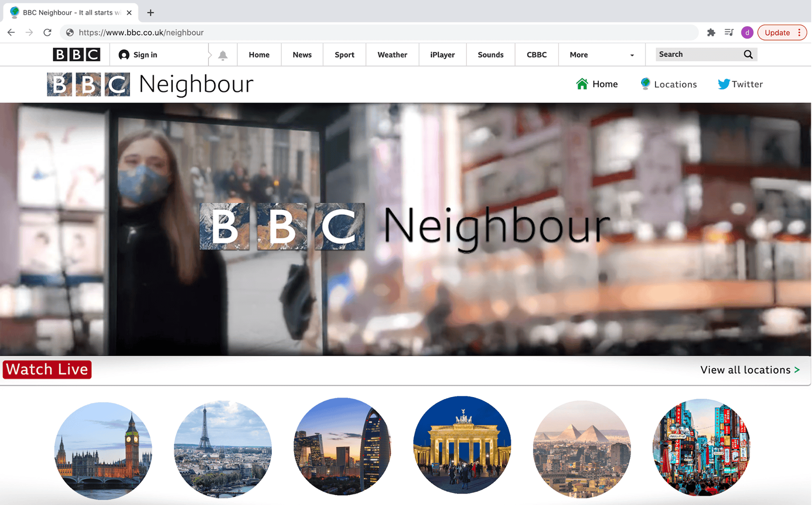812x505 pixels.
Task: Click the browser forward arrow
Action: pos(29,33)
